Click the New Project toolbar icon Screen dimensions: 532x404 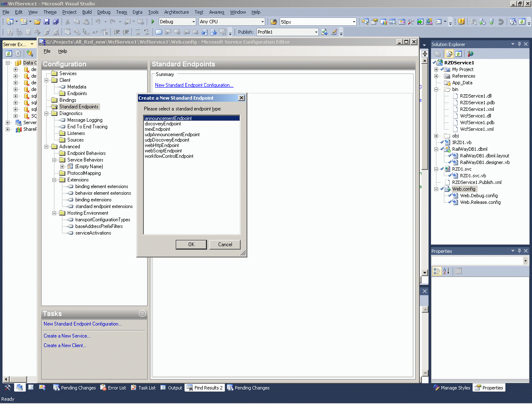[x=10, y=22]
